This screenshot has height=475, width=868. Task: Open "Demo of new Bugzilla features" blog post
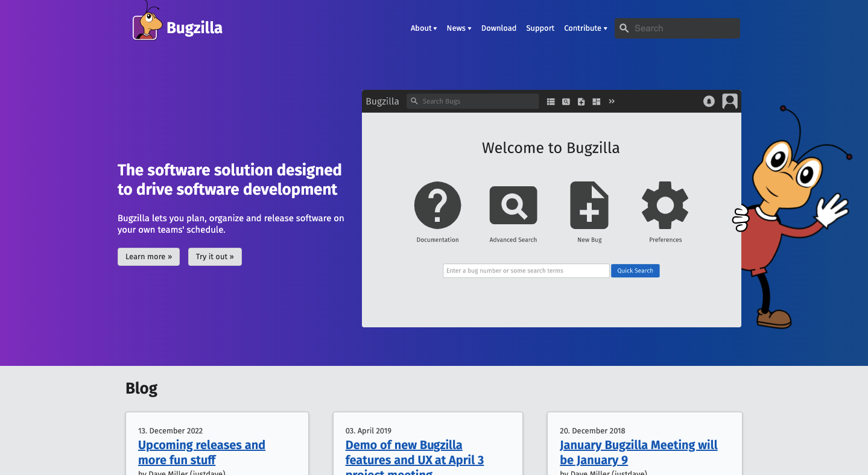pos(414,456)
